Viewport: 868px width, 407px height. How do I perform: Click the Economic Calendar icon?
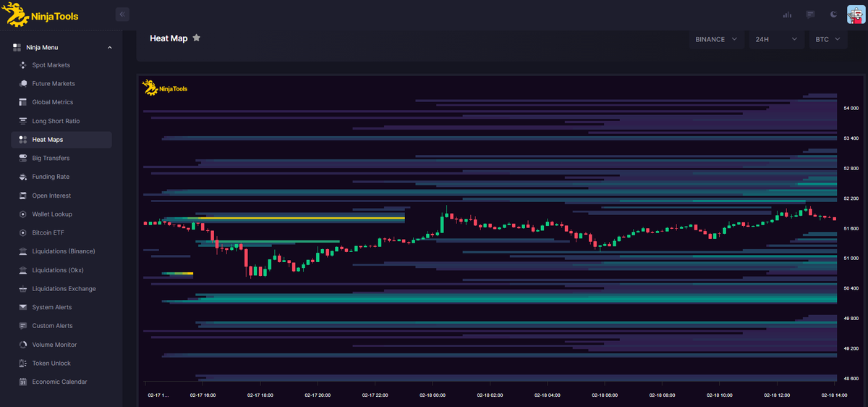coord(23,382)
